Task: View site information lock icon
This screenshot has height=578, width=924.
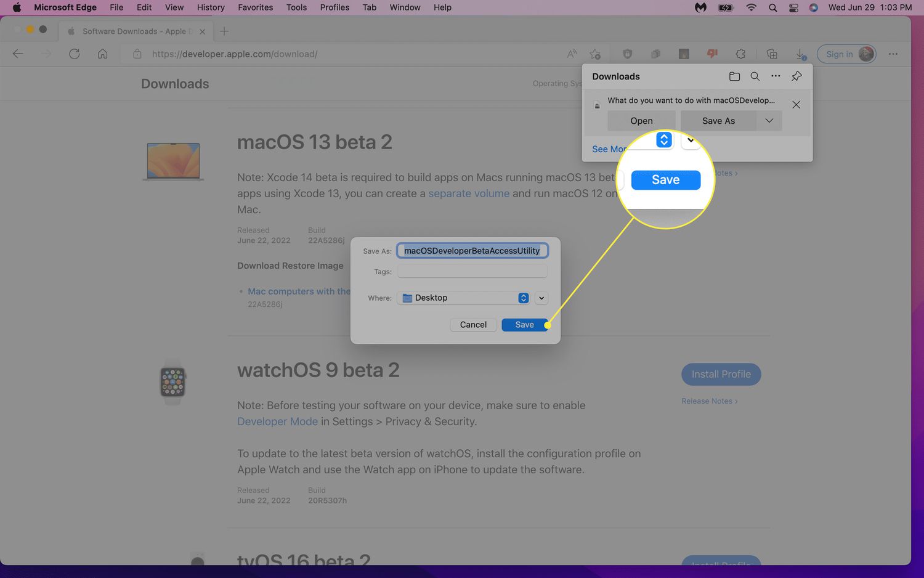Action: (137, 54)
